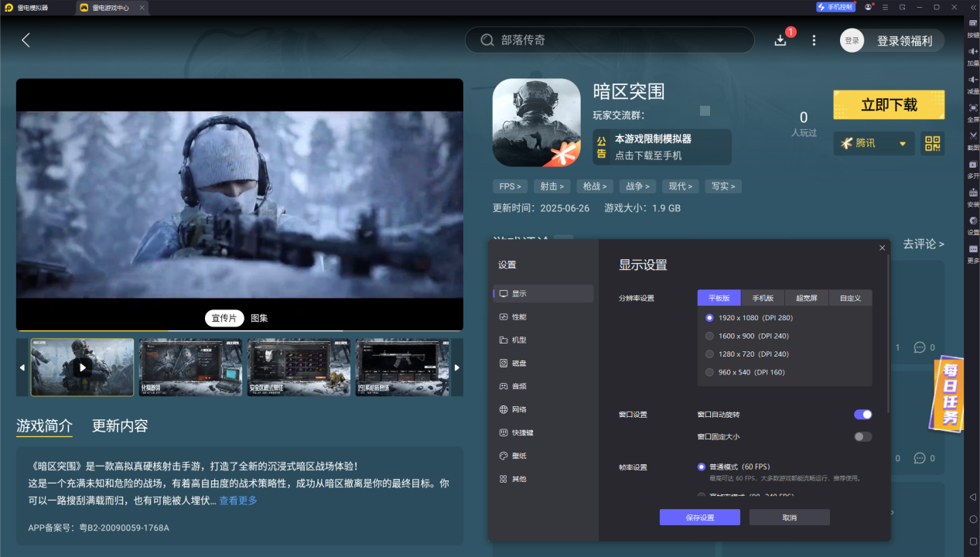Viewport: 980px width, 557px height.
Task: Open the 按键 keymapping tool
Action: point(973,29)
